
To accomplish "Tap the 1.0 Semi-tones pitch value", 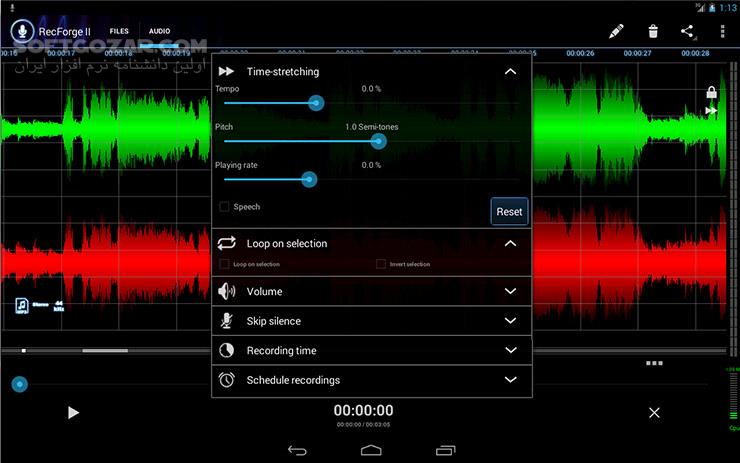I will click(371, 127).
